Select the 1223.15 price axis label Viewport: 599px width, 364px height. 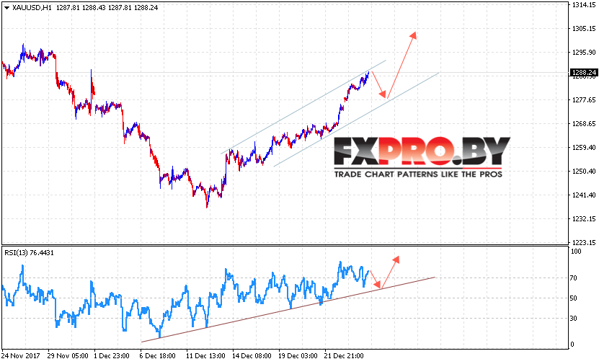pos(584,242)
